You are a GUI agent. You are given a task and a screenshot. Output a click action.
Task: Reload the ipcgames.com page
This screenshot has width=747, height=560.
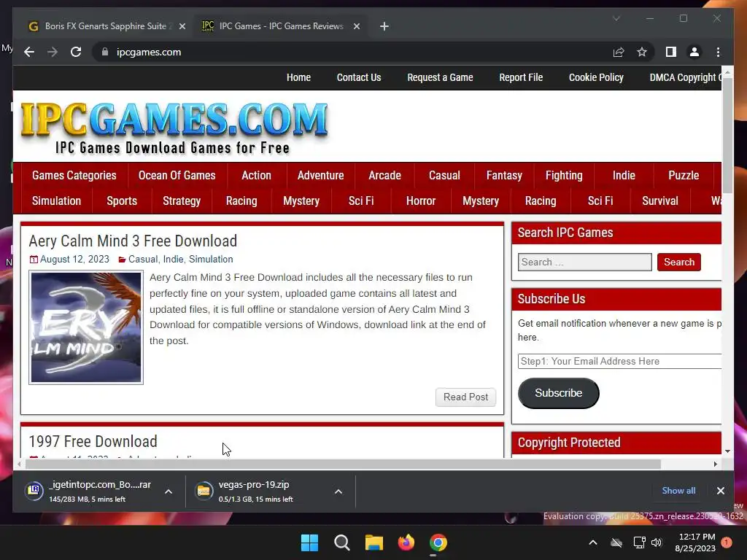pyautogui.click(x=76, y=52)
